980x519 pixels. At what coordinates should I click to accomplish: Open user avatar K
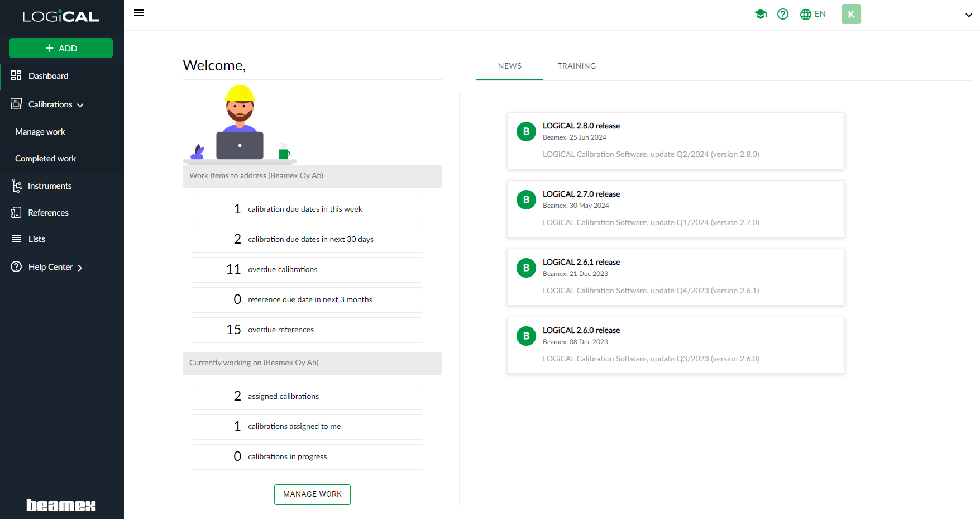pyautogui.click(x=851, y=14)
